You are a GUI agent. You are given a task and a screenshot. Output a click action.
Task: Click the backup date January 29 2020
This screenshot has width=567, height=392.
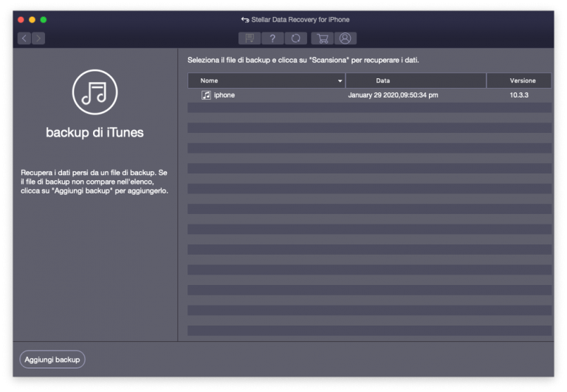(x=393, y=95)
